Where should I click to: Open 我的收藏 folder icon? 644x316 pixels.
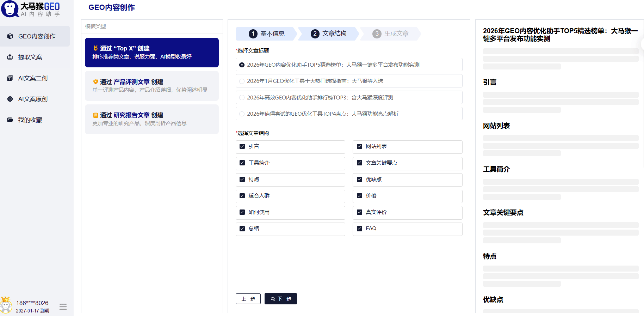[10, 120]
